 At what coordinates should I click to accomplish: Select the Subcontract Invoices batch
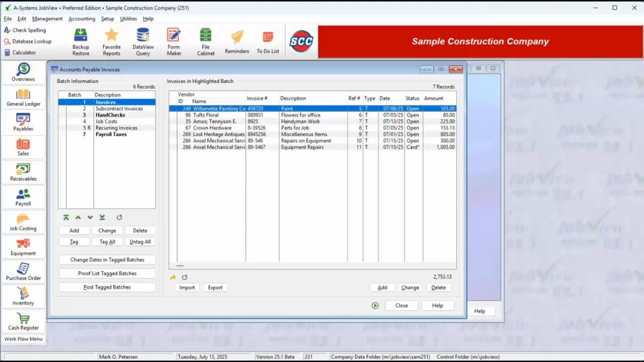click(x=107, y=109)
